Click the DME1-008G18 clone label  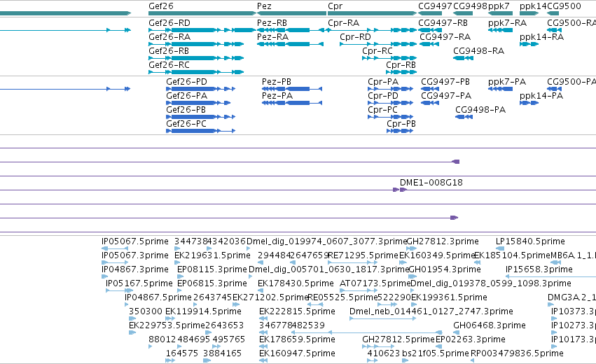(431, 183)
